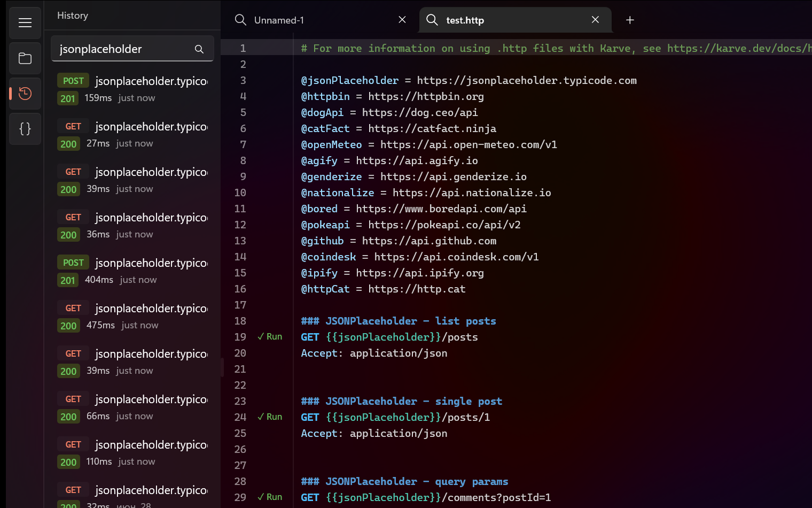Viewport: 812px width, 508px height.
Task: Click the 200 status badge next to 27ms
Action: click(x=68, y=144)
